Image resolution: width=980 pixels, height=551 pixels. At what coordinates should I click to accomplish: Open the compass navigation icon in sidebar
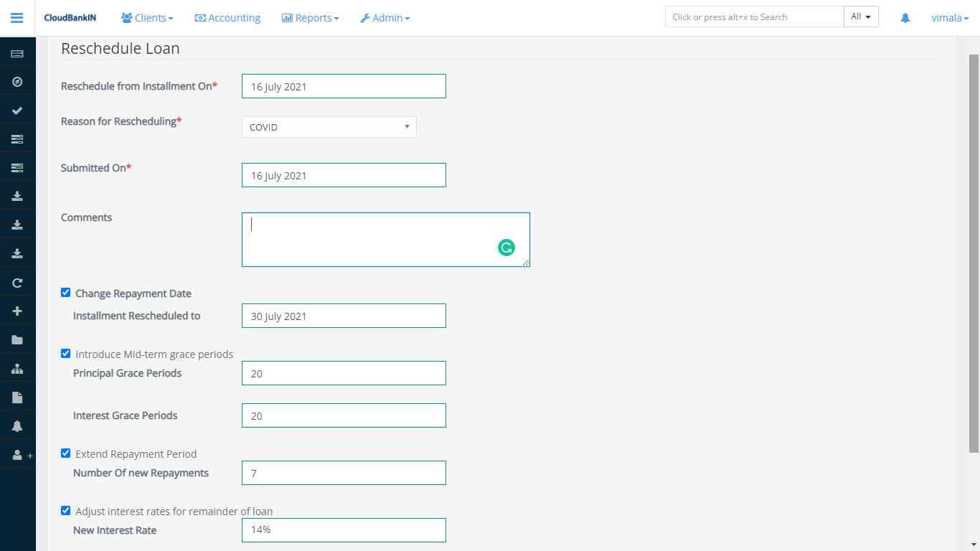tap(17, 82)
